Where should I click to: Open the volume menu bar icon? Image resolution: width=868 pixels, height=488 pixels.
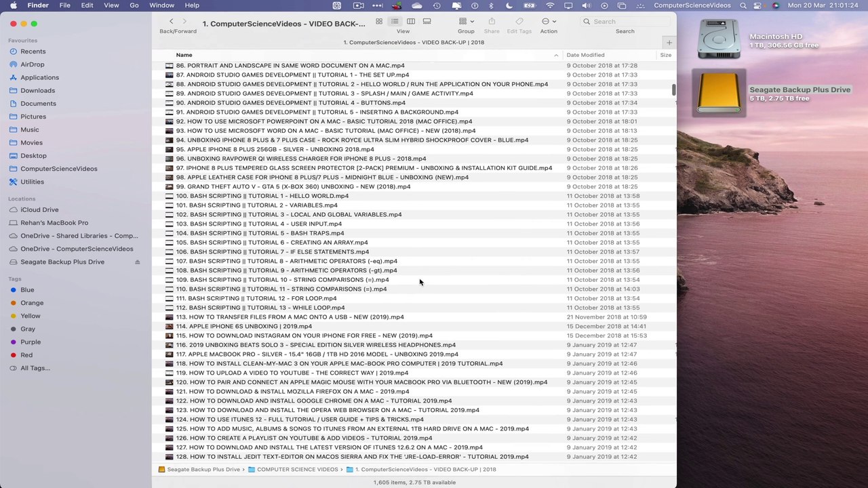(586, 5)
